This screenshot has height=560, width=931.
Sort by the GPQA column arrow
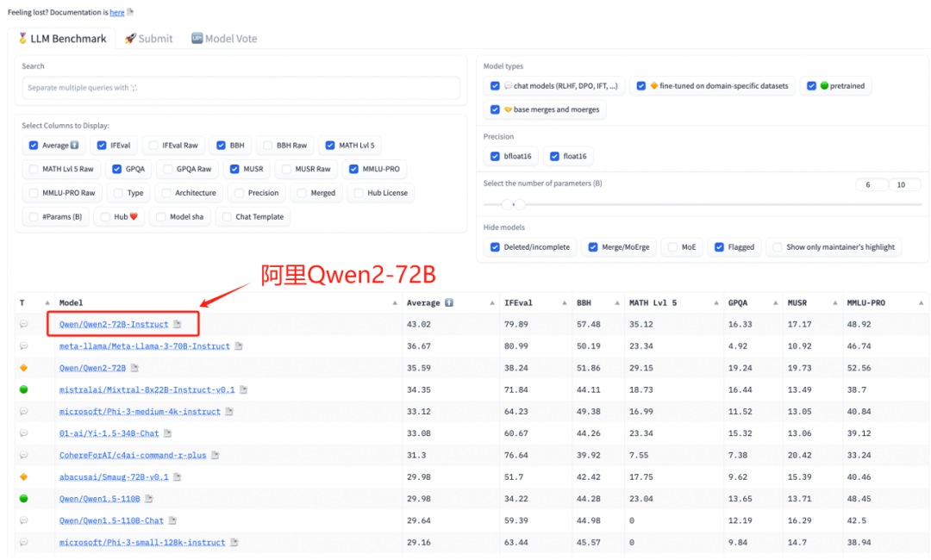[776, 303]
